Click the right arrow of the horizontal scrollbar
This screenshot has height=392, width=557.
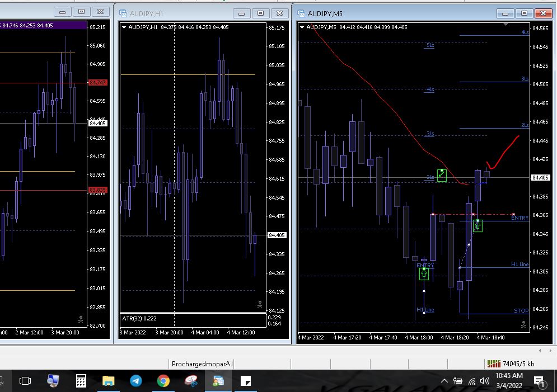[x=550, y=351]
